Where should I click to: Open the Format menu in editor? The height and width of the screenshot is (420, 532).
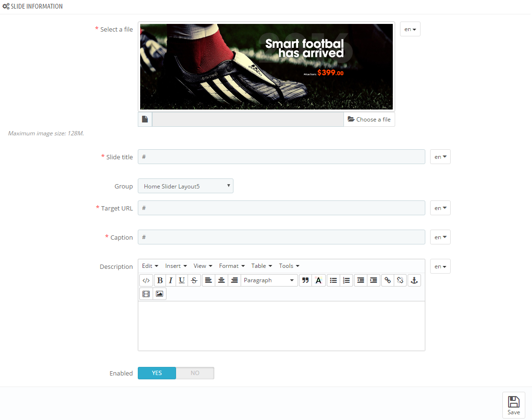[232, 266]
